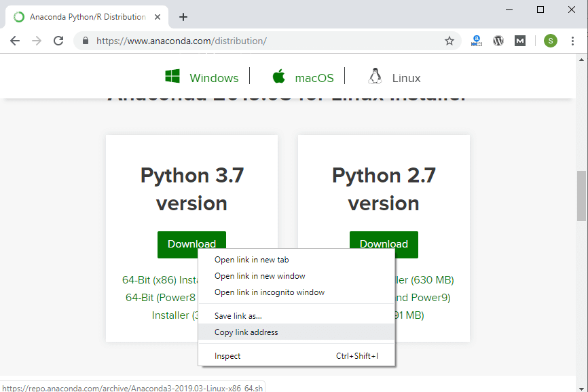Screen dimensions: 588x392
Task: Switch to the macOS installer link
Action: coord(314,78)
